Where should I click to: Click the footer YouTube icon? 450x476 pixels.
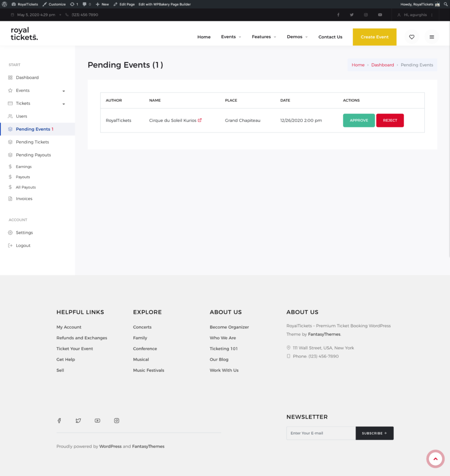click(x=98, y=420)
